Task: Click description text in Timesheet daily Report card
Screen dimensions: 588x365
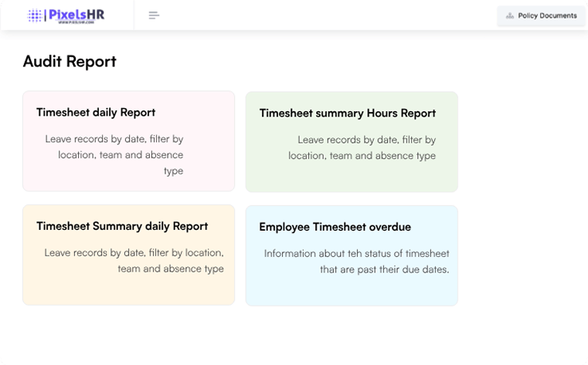Action: point(116,154)
